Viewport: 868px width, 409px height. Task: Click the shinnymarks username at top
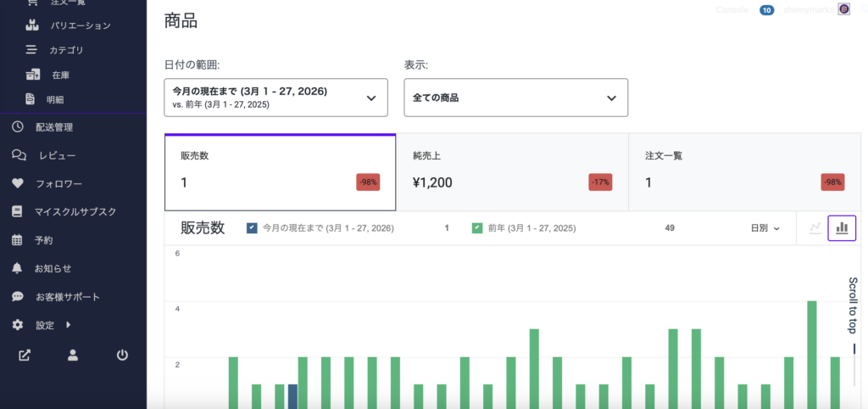[809, 9]
